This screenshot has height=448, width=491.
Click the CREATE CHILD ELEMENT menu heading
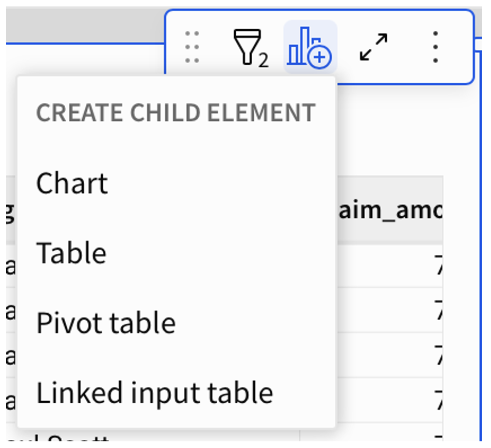click(176, 113)
